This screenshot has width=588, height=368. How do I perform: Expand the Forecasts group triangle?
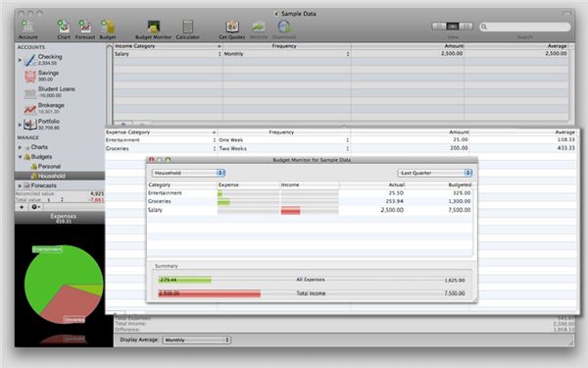(x=20, y=185)
